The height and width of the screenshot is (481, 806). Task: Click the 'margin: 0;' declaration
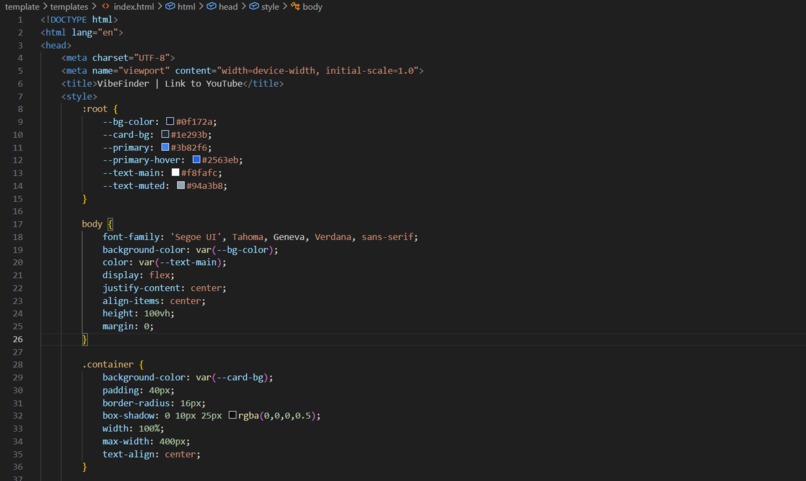point(128,326)
